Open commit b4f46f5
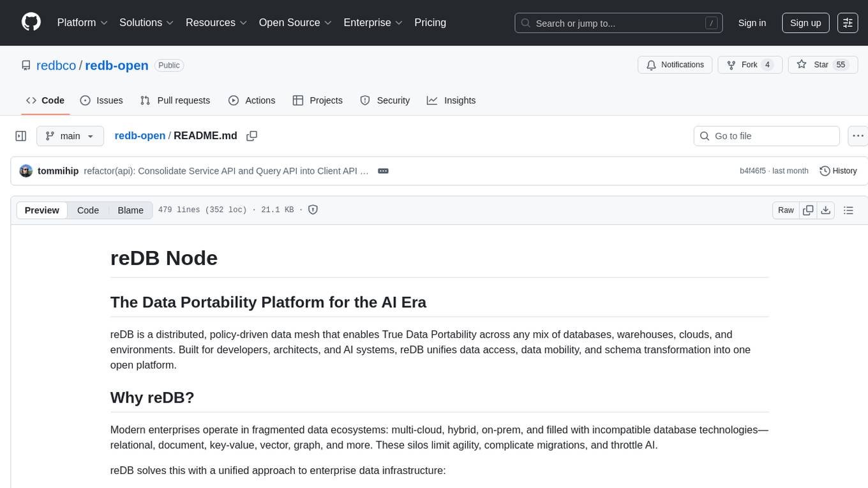The height and width of the screenshot is (488, 868). (752, 171)
